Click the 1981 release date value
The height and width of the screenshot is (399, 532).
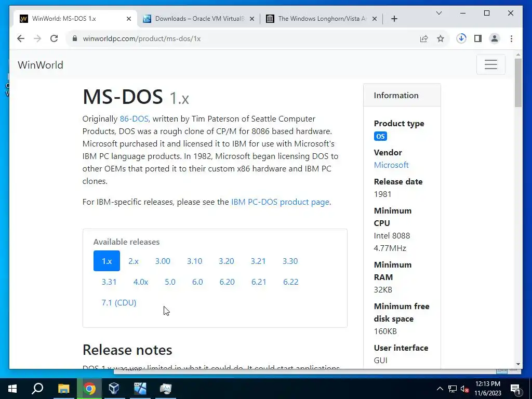tap(382, 194)
